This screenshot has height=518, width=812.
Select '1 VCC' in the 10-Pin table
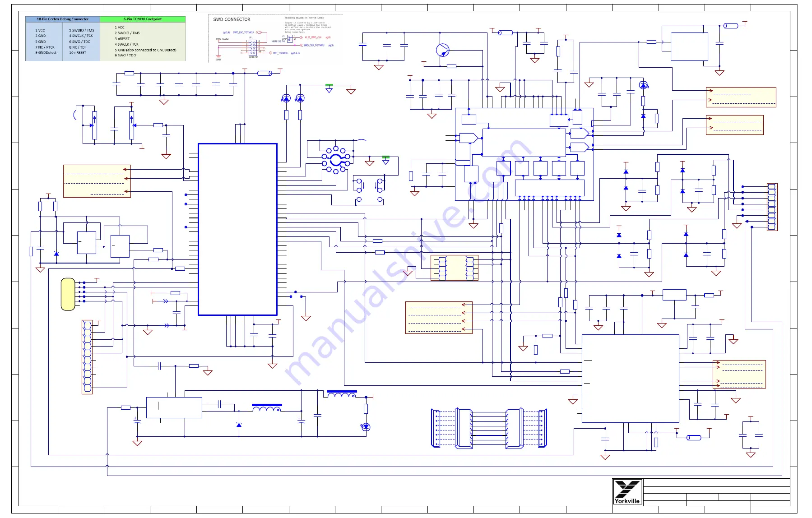tap(40, 30)
